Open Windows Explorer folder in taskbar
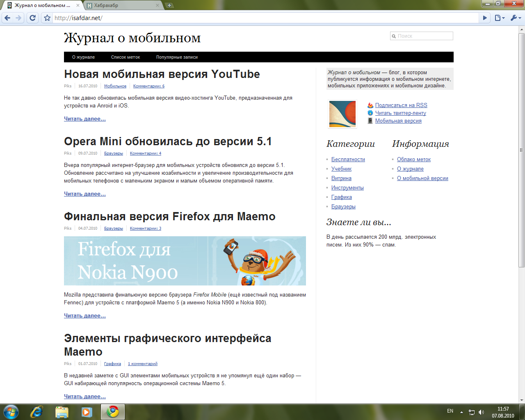 pos(62,412)
